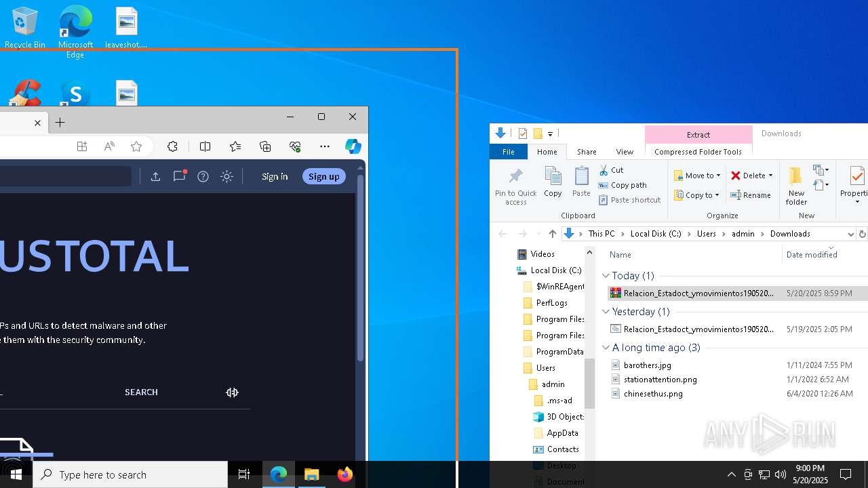Image resolution: width=868 pixels, height=488 pixels.
Task: Click Copy path button
Action: [x=623, y=185]
